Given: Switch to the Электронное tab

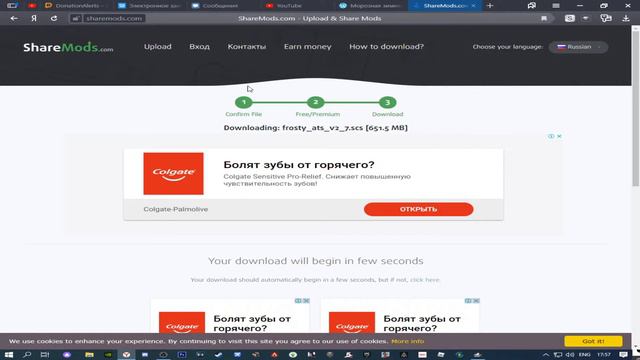Looking at the screenshot, I should (x=149, y=6).
